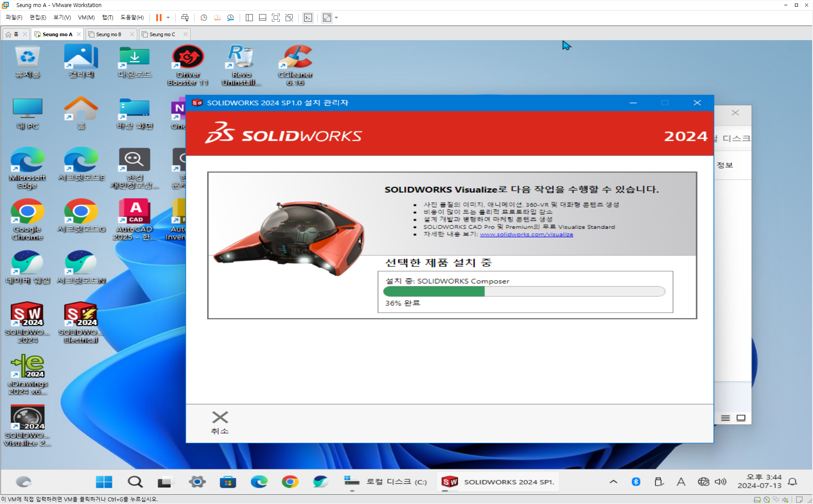Open the 갤러리 desktop shortcut
This screenshot has height=504, width=813.
(x=81, y=62)
